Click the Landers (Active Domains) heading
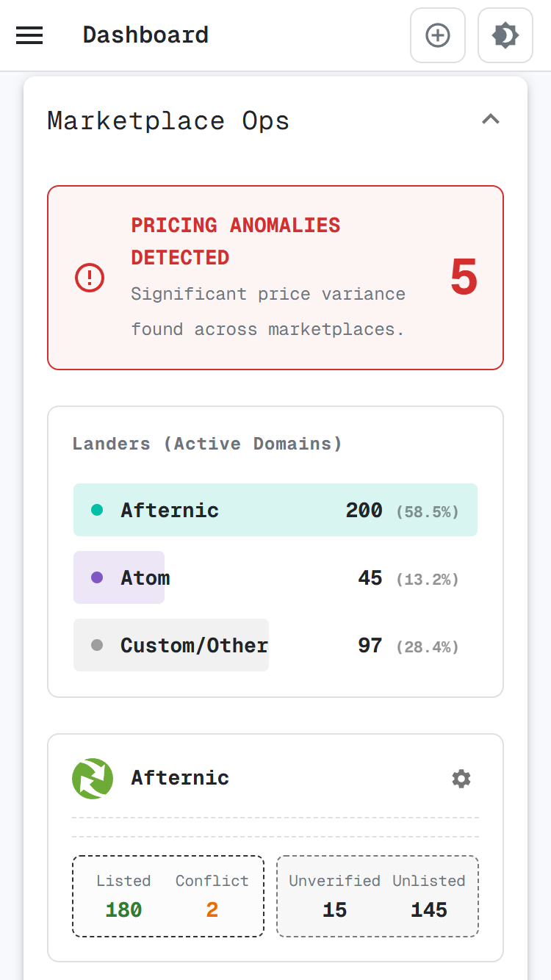Viewport: 551px width, 980px height. pyautogui.click(x=207, y=444)
